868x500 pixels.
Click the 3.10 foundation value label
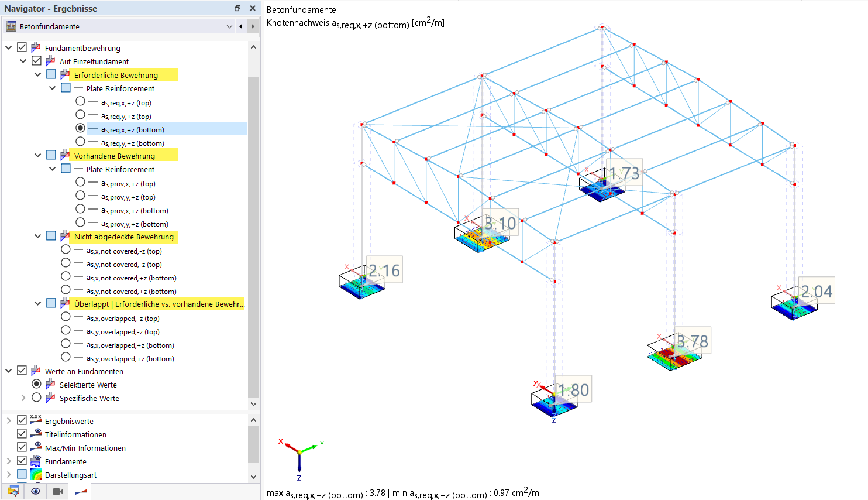(x=500, y=223)
